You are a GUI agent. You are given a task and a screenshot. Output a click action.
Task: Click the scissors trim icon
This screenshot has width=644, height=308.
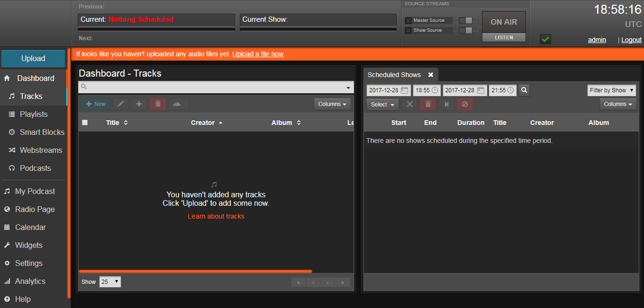click(x=410, y=105)
